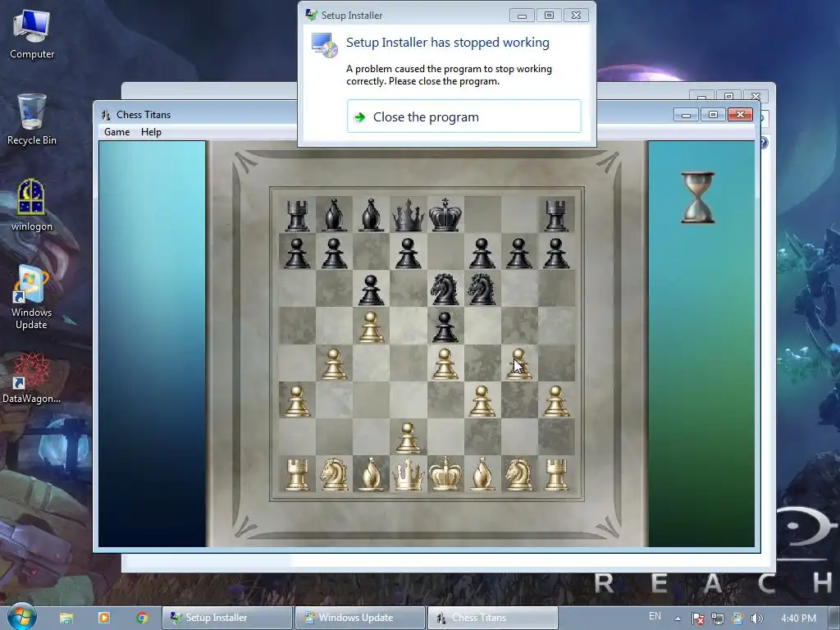Click the empty d4 square on the board
The image size is (840, 630).
tap(409, 363)
